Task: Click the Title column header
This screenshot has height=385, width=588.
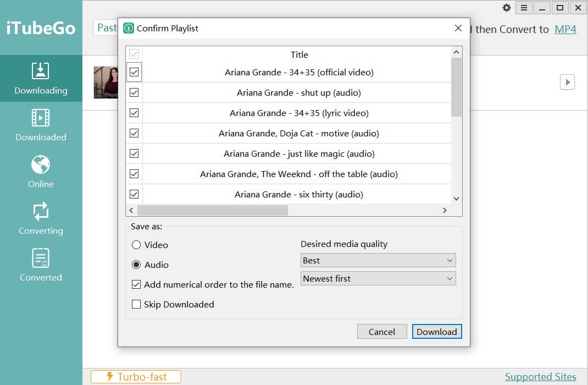Action: coord(299,54)
